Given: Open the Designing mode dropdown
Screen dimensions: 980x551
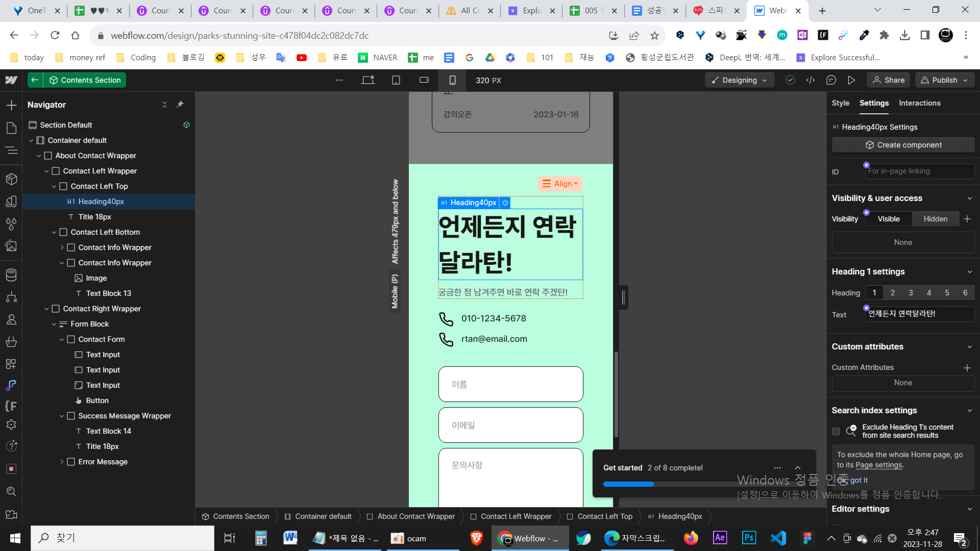Looking at the screenshot, I should [x=740, y=80].
